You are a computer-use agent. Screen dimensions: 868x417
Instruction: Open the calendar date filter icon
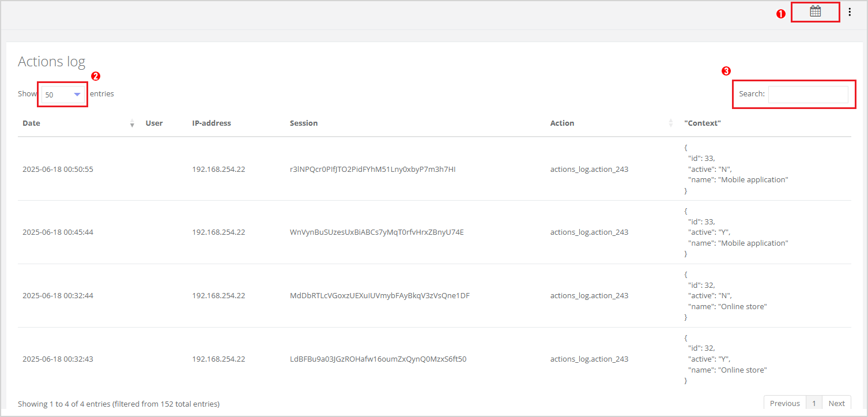click(815, 12)
